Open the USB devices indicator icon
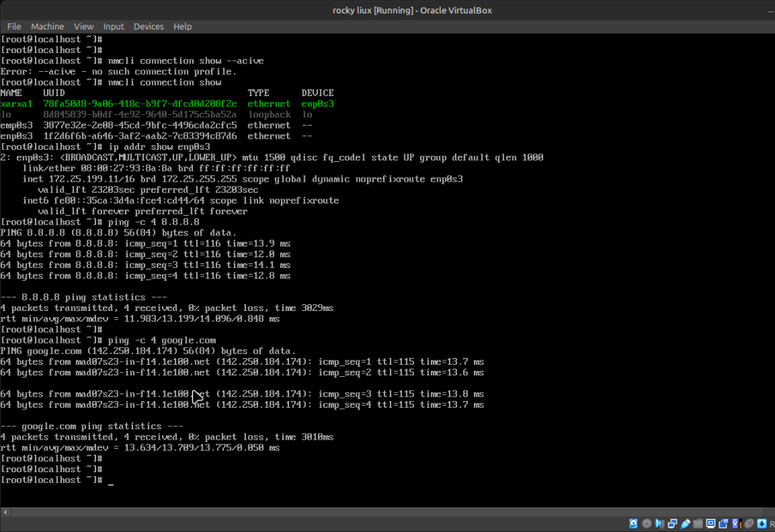 [x=685, y=524]
